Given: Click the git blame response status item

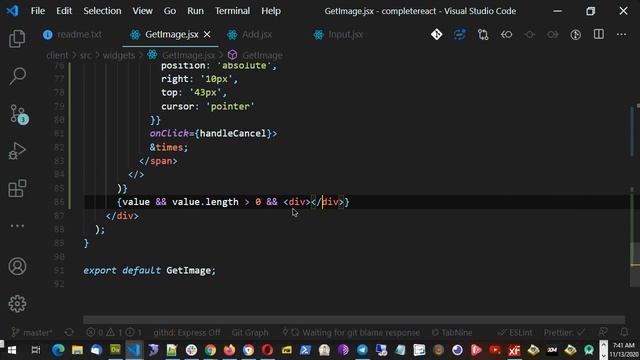Looking at the screenshot, I should 351,333.
